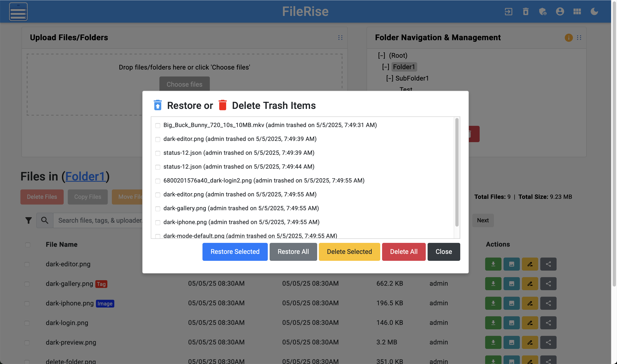The height and width of the screenshot is (364, 617).
Task: Click the trash list scrollbar
Action: click(457, 172)
